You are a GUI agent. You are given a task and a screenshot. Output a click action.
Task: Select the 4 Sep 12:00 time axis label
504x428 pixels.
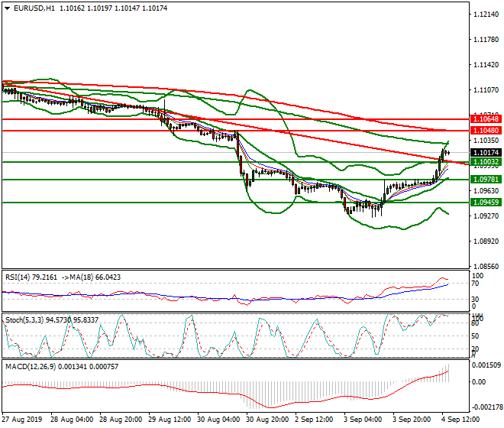pos(460,420)
